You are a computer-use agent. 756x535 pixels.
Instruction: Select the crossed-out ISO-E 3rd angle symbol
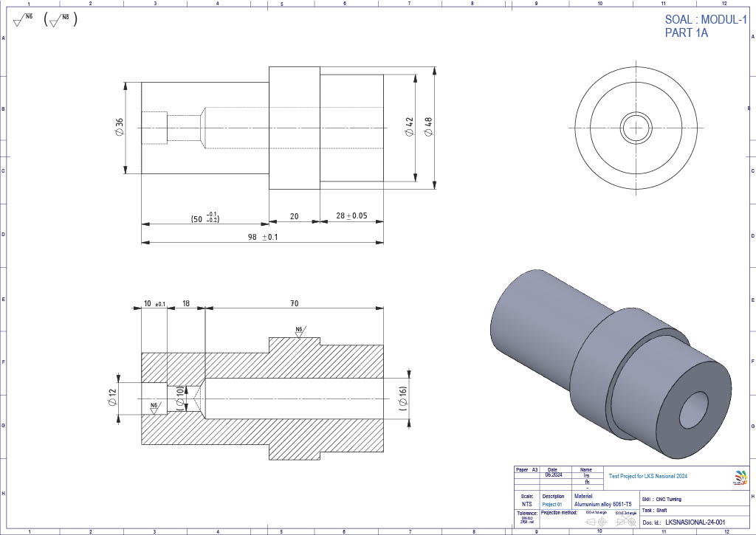point(626,522)
